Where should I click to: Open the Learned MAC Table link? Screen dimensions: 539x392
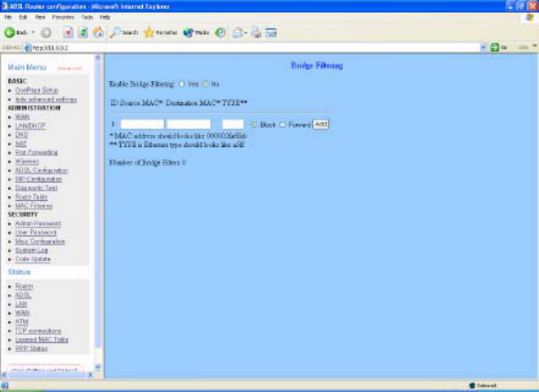42,340
